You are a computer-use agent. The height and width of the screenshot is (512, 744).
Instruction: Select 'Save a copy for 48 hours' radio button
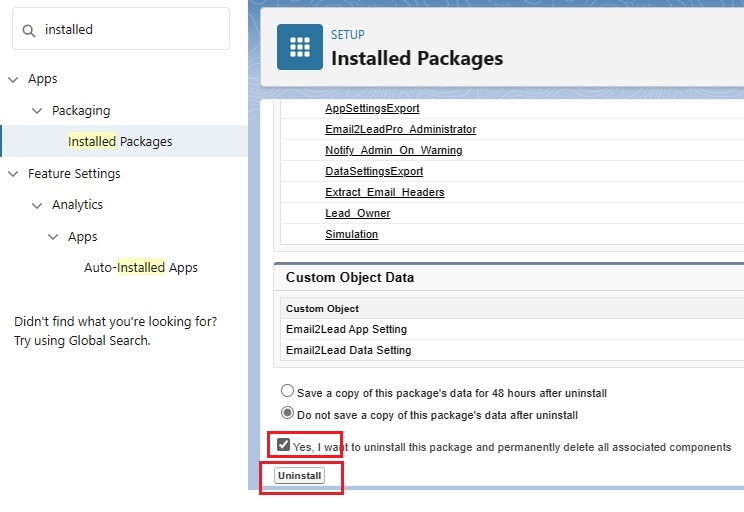(x=287, y=391)
